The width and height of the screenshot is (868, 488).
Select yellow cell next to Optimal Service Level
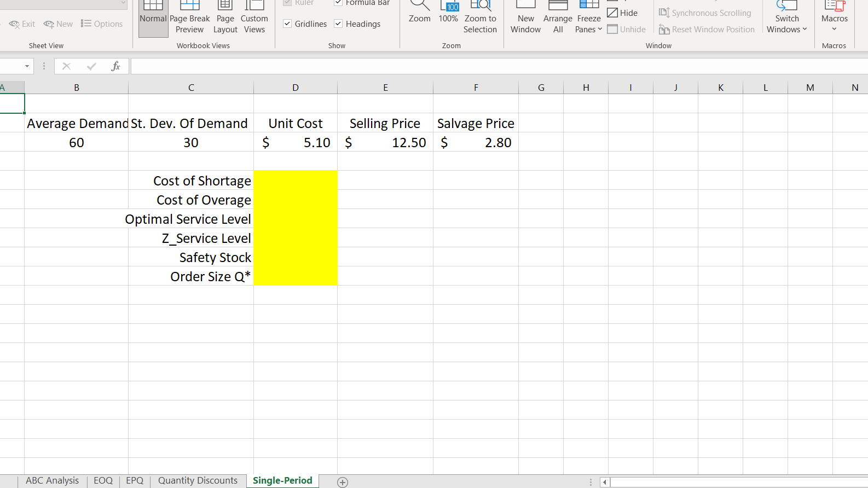[x=296, y=218]
